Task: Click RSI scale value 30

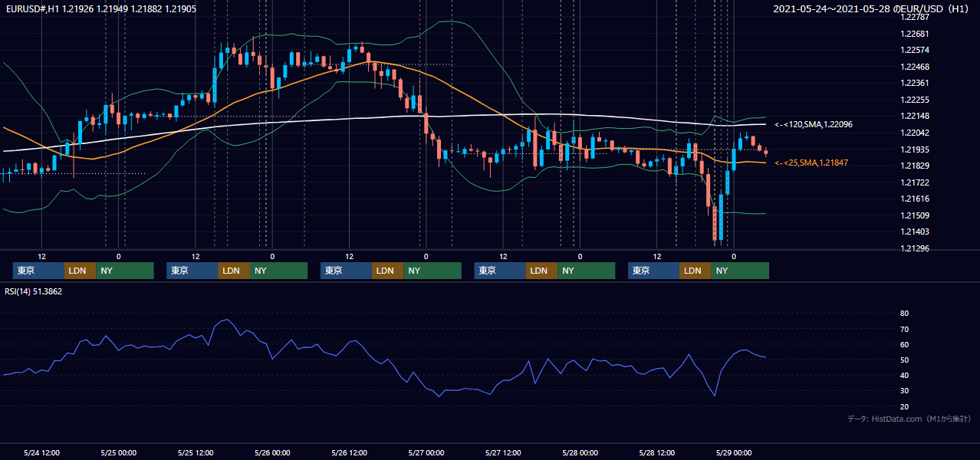Action: (904, 391)
